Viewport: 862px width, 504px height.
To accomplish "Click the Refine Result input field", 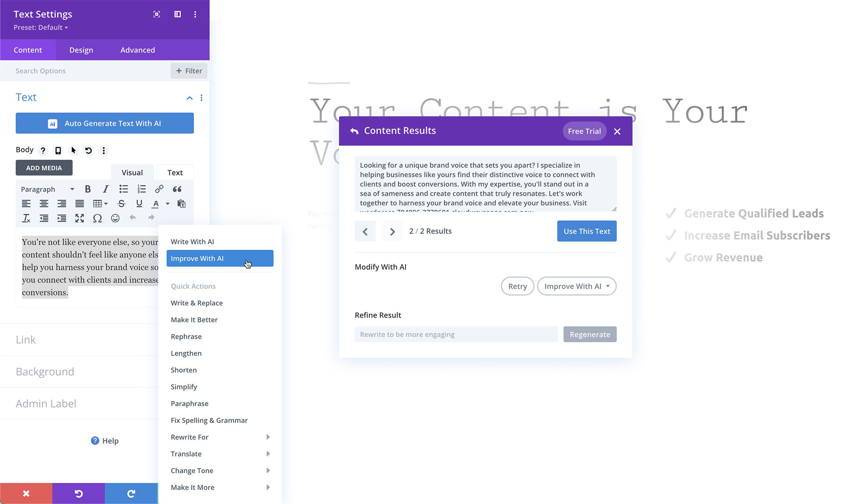I will [456, 334].
